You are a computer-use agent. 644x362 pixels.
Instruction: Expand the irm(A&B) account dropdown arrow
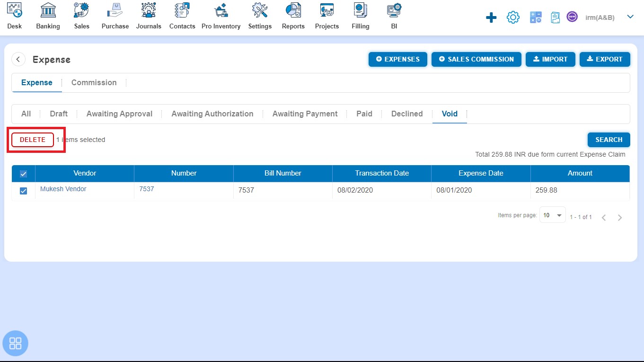(630, 17)
